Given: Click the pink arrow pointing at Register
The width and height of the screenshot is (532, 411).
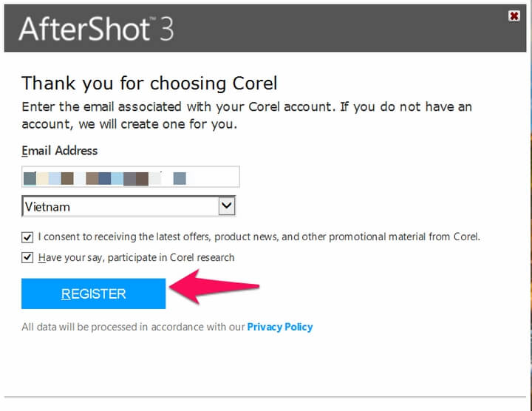Looking at the screenshot, I should point(214,287).
